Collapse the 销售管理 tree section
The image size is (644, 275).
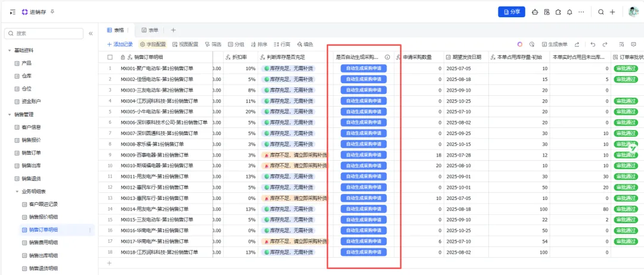[x=10, y=114]
